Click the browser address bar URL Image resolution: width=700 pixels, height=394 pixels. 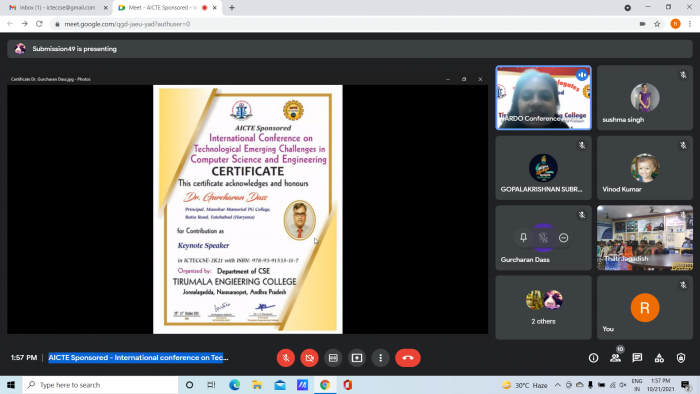[x=127, y=24]
